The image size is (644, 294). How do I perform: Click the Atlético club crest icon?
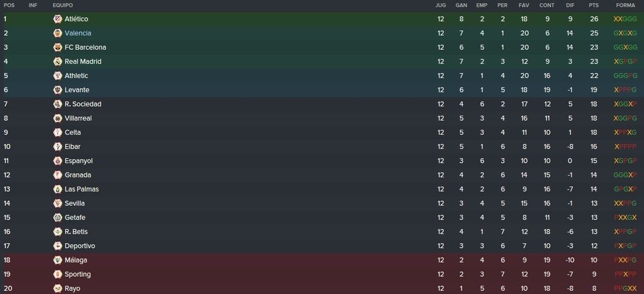[x=57, y=19]
